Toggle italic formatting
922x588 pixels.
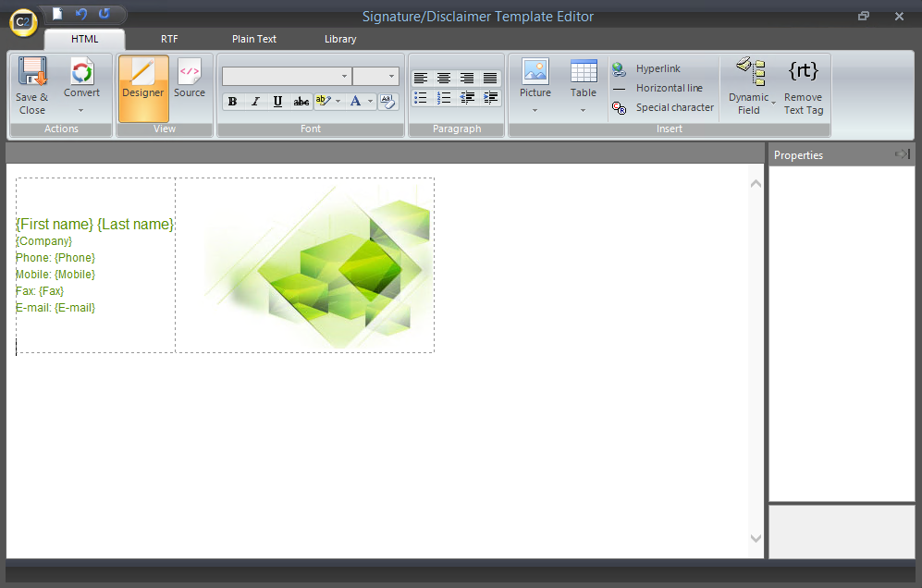pos(255,102)
